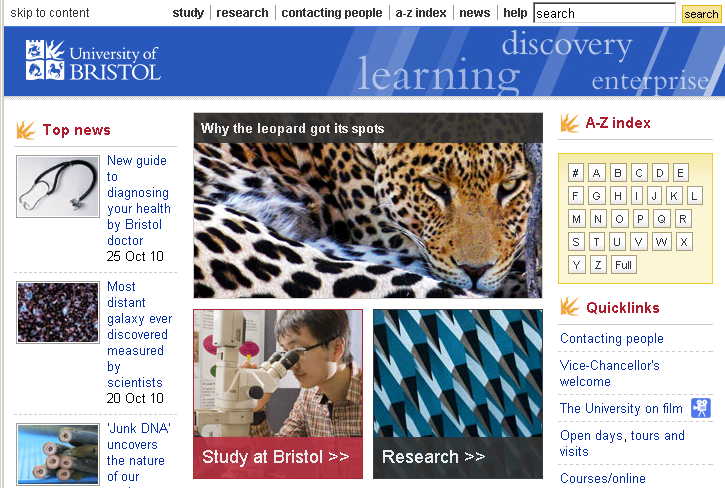Pick letter Z in the index grid
Viewport: 725px width, 488px height.
[x=598, y=265]
